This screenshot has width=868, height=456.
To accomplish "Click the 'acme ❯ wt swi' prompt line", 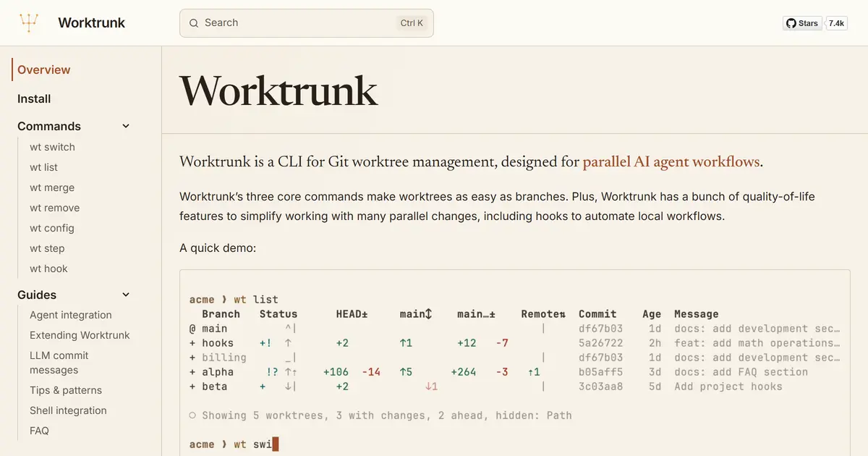I will [x=234, y=444].
